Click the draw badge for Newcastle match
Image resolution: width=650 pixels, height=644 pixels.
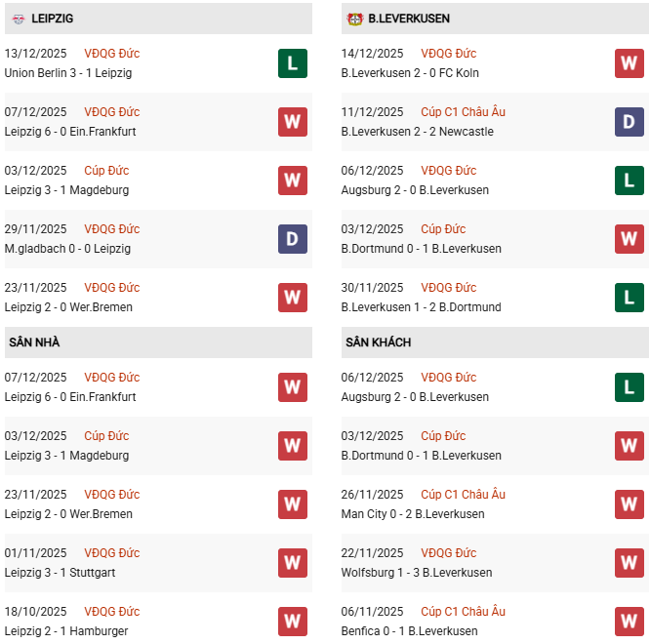630,122
